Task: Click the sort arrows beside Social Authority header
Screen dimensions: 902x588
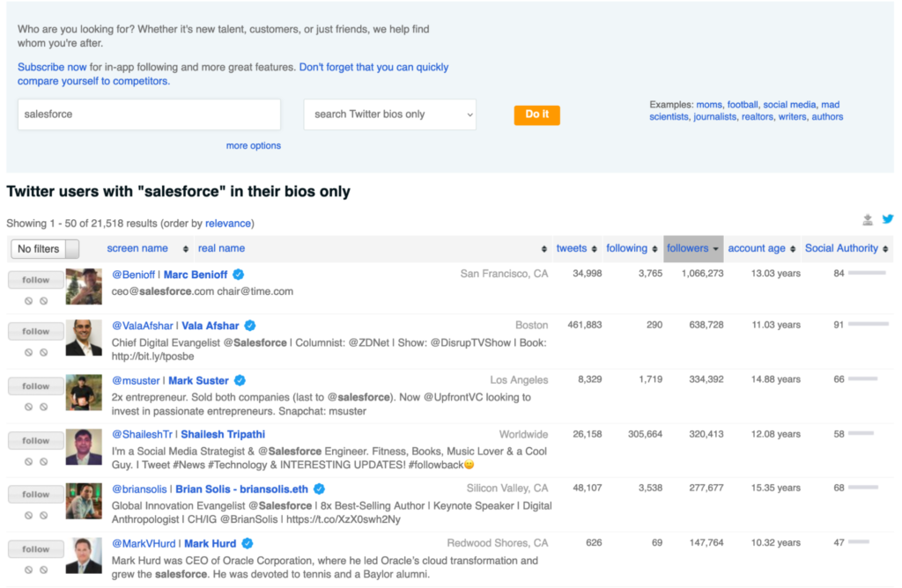Action: 886,249
